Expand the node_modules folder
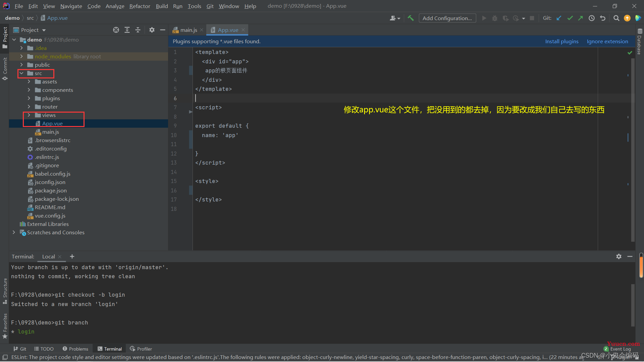 coord(21,56)
